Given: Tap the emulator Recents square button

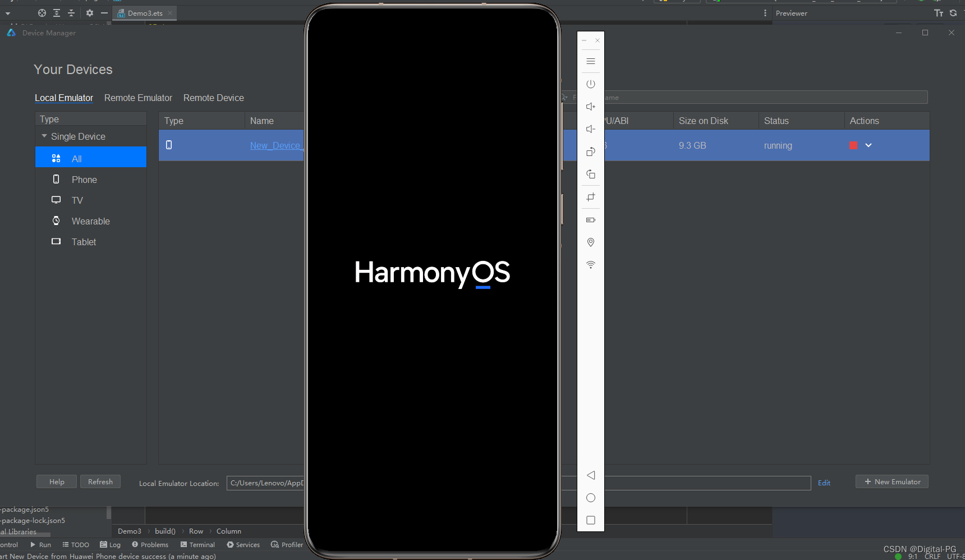Looking at the screenshot, I should point(591,520).
